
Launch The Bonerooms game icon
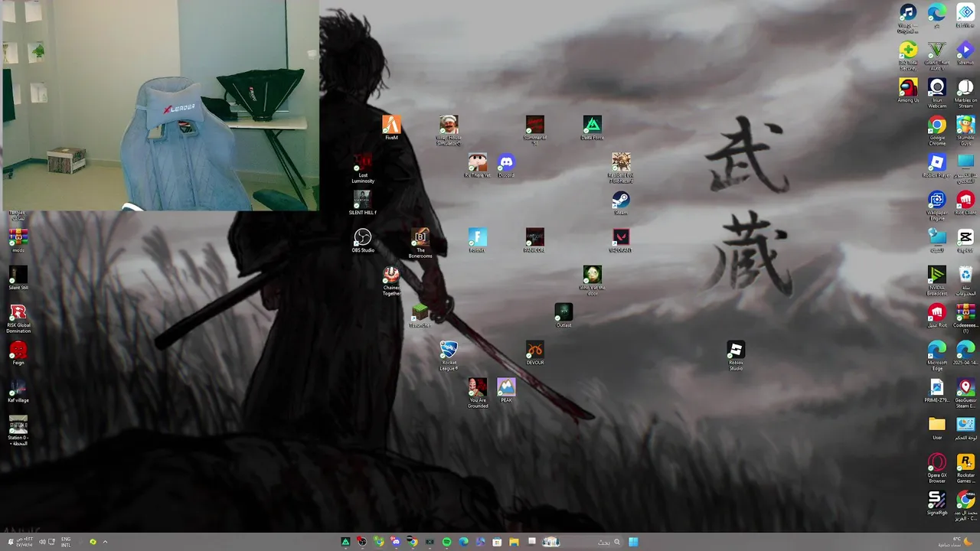(x=420, y=243)
